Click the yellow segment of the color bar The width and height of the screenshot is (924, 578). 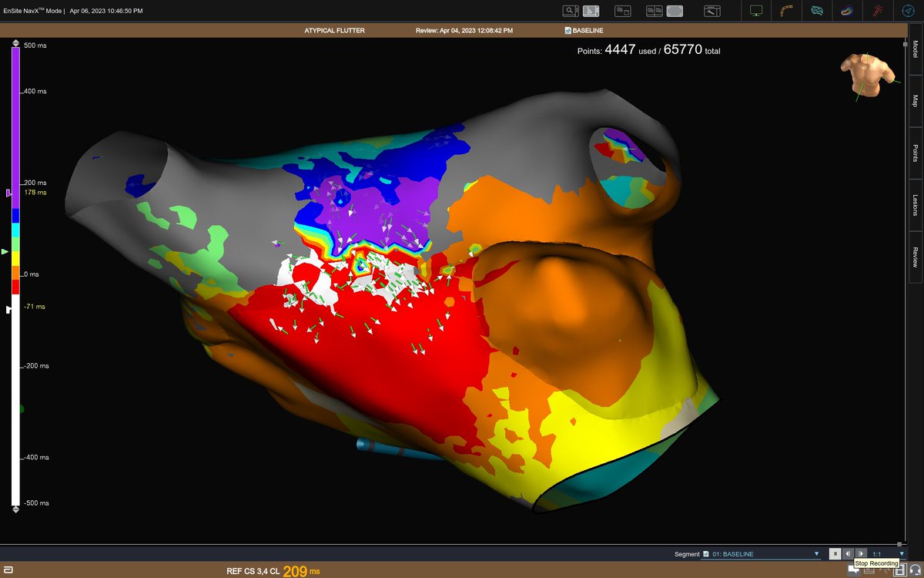(x=15, y=259)
